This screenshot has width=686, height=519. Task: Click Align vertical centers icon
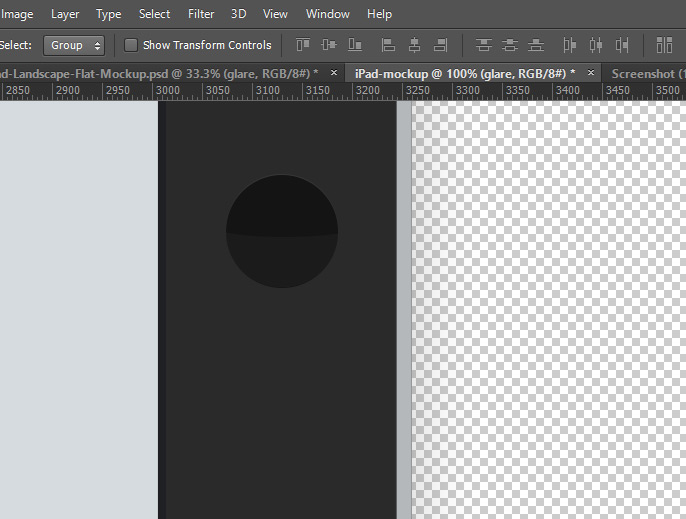(329, 45)
